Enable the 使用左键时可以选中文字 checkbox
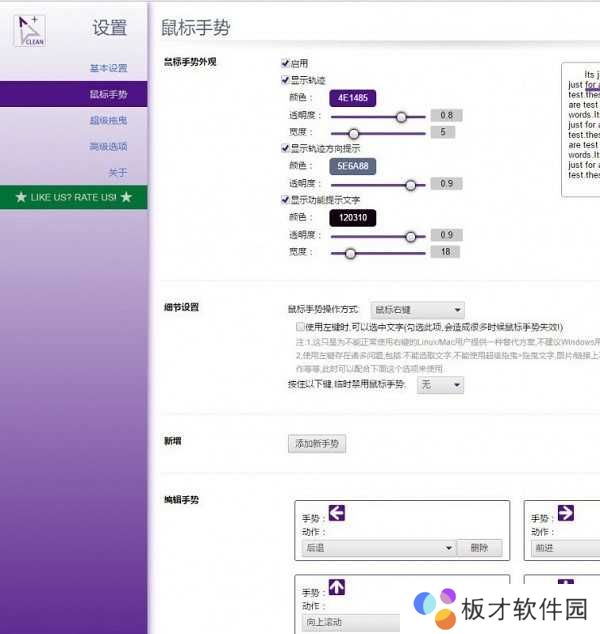The height and width of the screenshot is (634, 600). pos(300,327)
